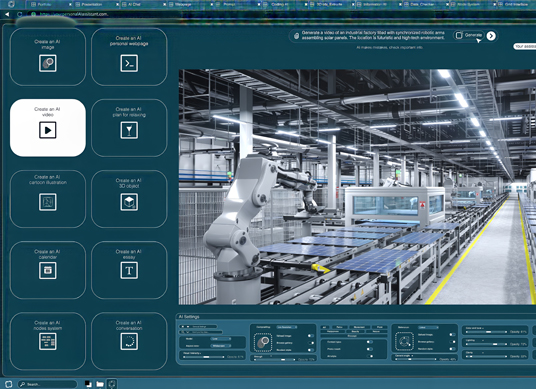Choose the Create an AI 3D object cube icon

coord(129,202)
